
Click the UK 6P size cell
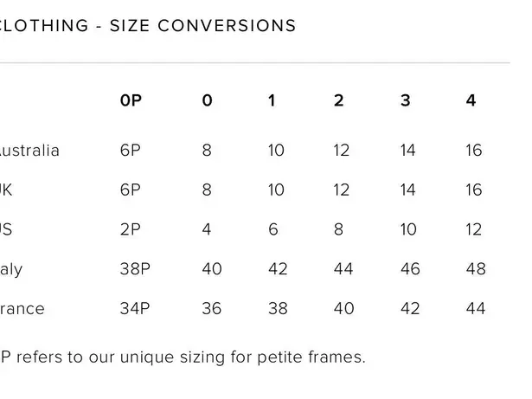130,190
